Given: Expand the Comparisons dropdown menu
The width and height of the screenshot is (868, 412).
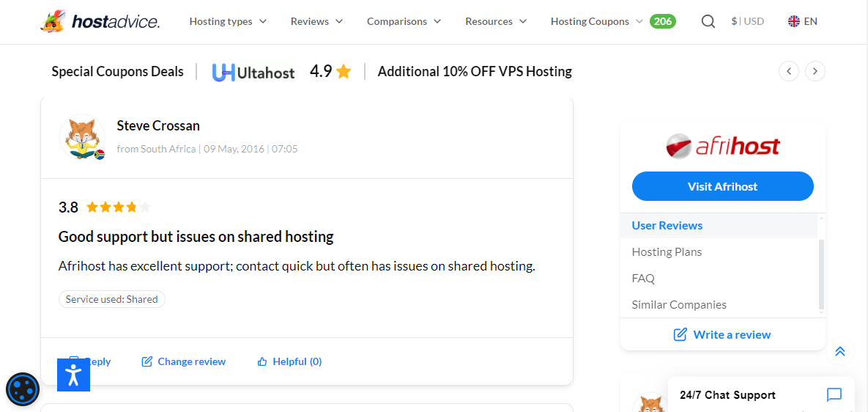Looking at the screenshot, I should (404, 21).
